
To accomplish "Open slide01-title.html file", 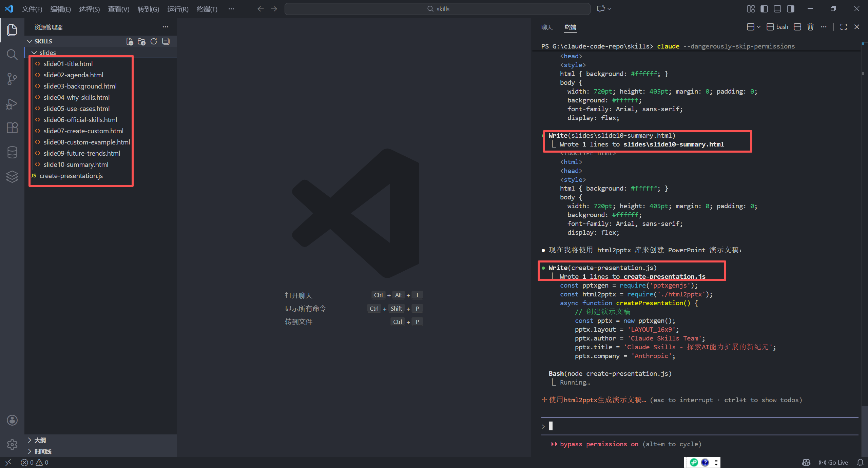I will click(x=68, y=64).
